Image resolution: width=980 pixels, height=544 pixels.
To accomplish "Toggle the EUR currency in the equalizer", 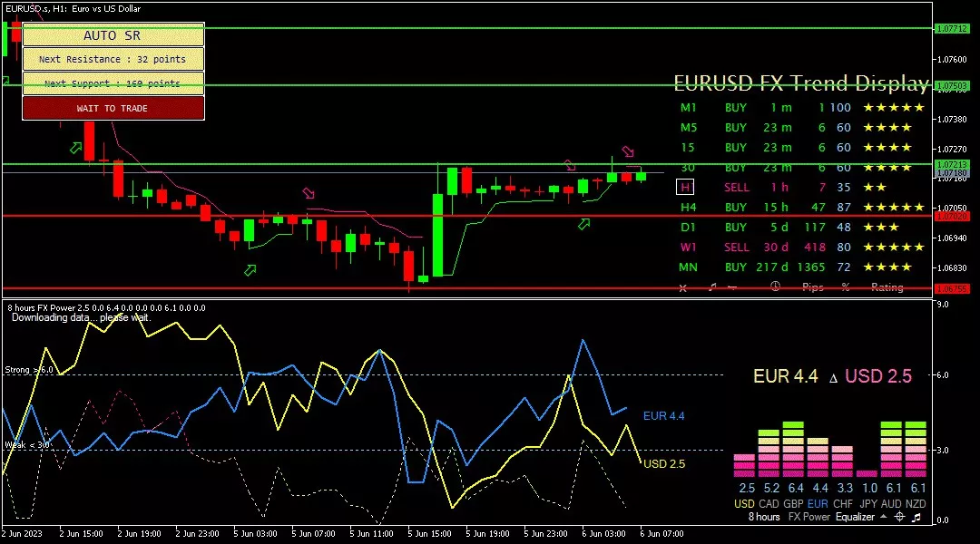I will click(x=818, y=504).
